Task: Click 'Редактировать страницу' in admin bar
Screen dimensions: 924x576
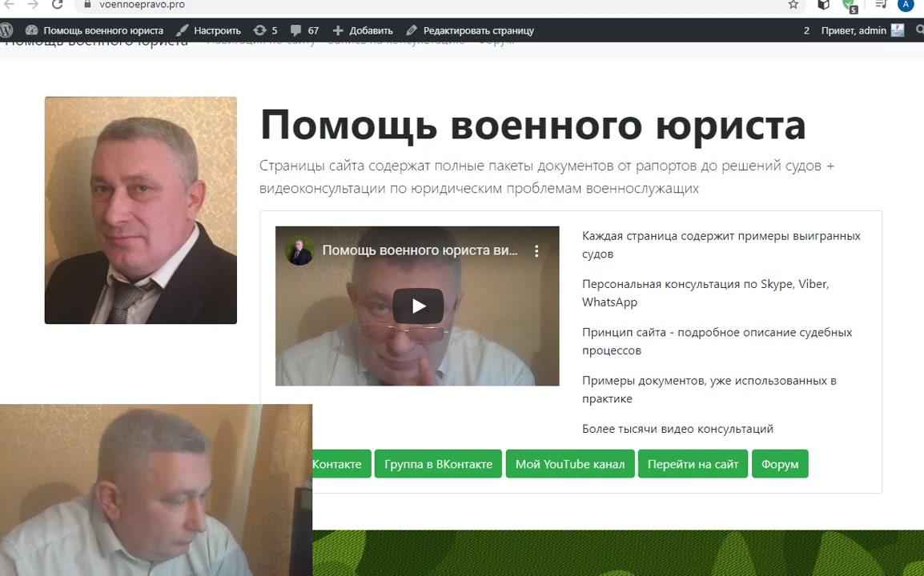Action: coord(470,30)
